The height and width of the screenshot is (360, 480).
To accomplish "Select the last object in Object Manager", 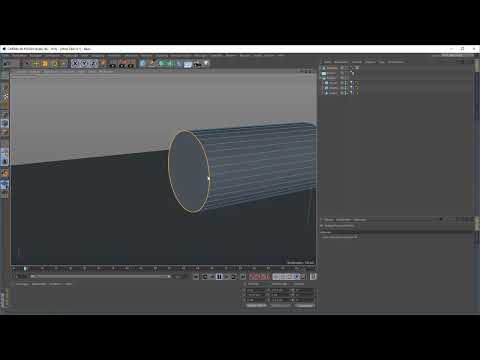I will 332,93.
